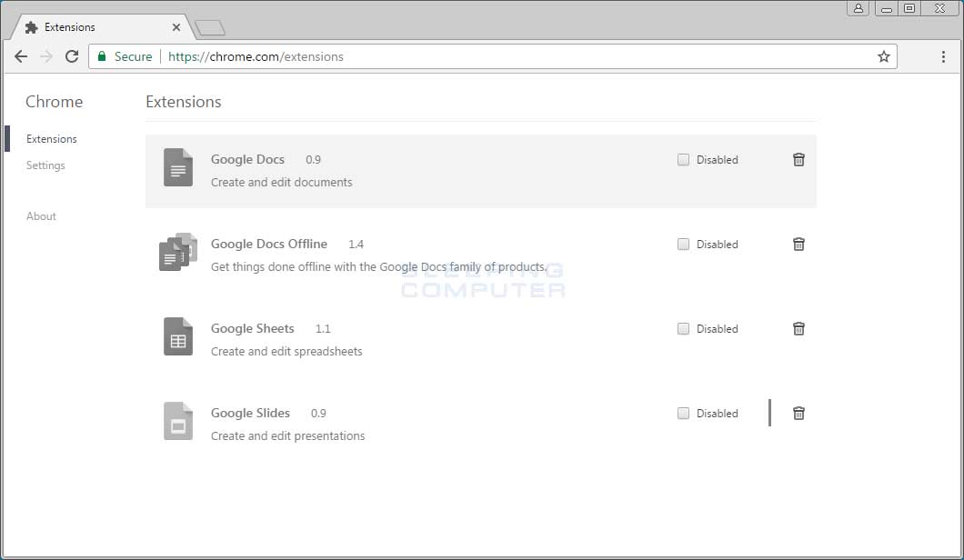The width and height of the screenshot is (964, 560).
Task: Maximize the Chrome window
Action: (909, 8)
